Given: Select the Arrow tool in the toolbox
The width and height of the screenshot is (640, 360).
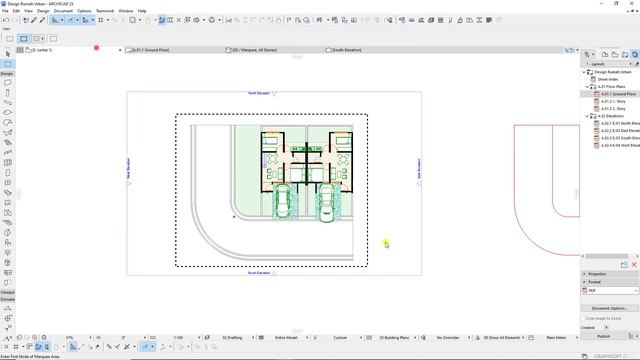Looking at the screenshot, I should [8, 54].
